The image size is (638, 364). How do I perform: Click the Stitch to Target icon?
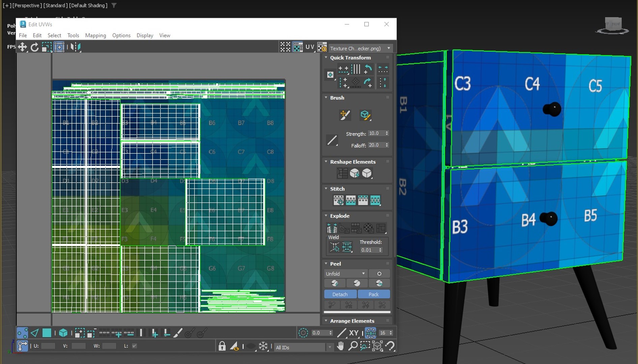tap(339, 200)
